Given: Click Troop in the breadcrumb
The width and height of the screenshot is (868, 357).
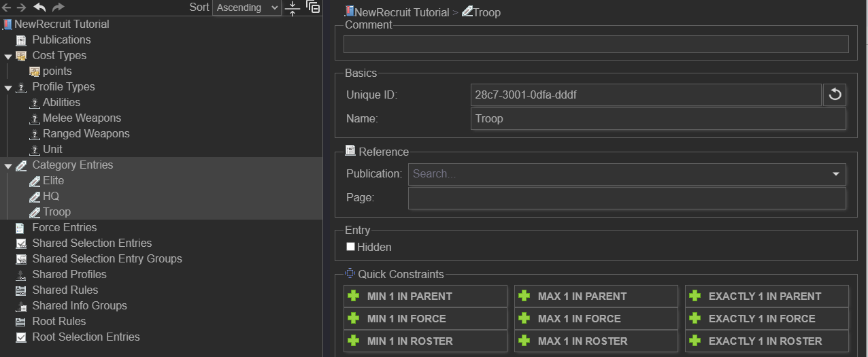Looking at the screenshot, I should click(486, 12).
